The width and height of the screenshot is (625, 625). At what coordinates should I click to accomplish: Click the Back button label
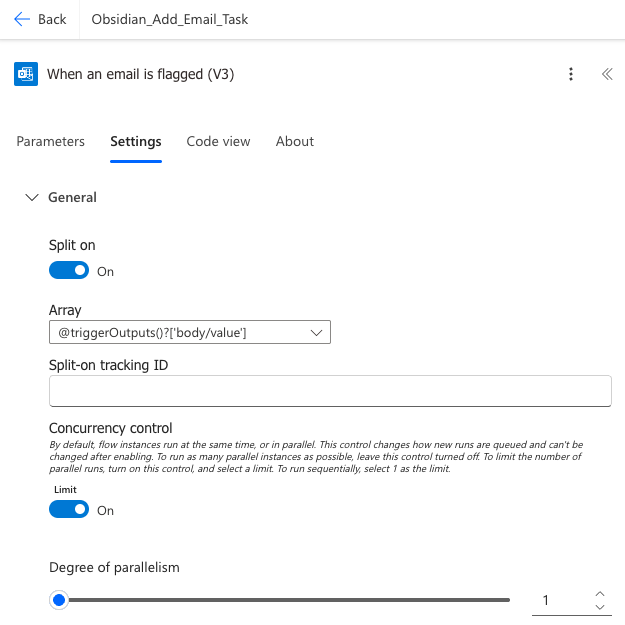[52, 19]
